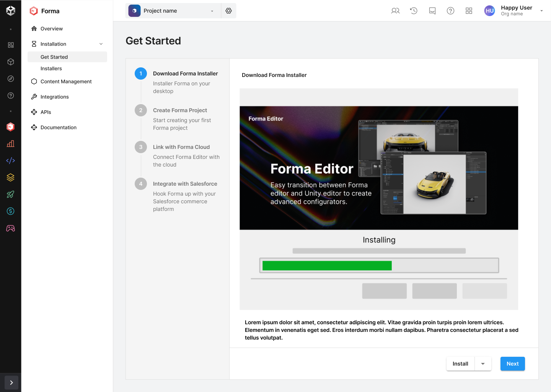This screenshot has width=551, height=392.
Task: Click the Forma Editor installer preview image
Action: tap(379, 168)
